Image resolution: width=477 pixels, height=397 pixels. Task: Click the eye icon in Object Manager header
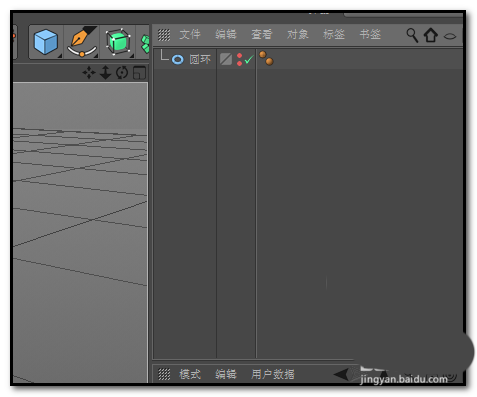(450, 36)
